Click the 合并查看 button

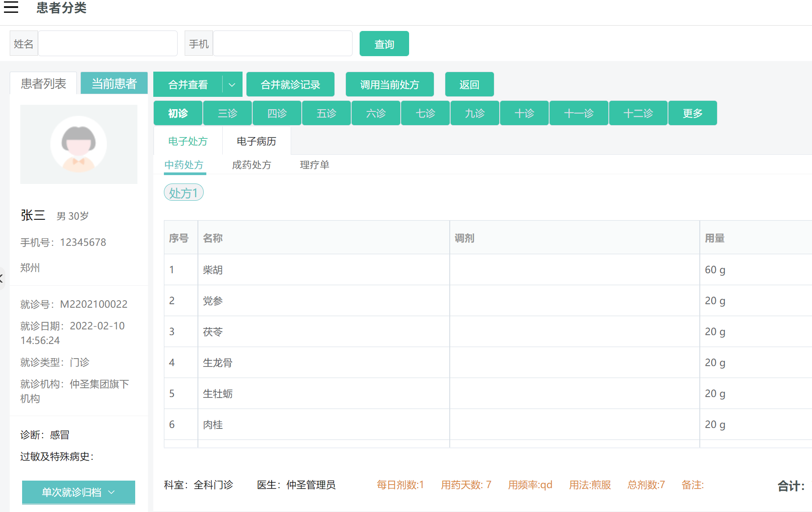point(188,84)
